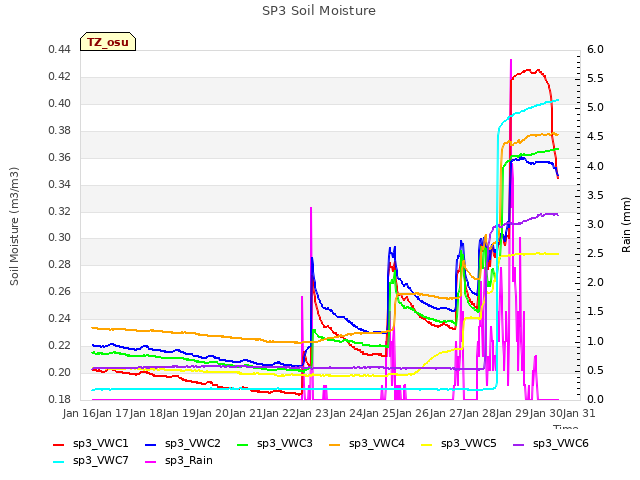Screen dimensions: 640x480
Task: Click the sp3_Rain legend label
Action: tap(189, 460)
